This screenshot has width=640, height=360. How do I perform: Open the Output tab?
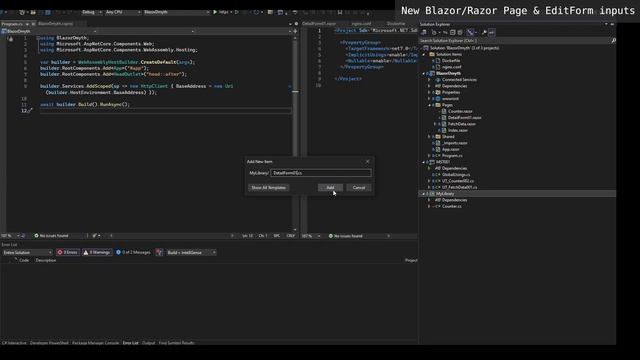(149, 343)
